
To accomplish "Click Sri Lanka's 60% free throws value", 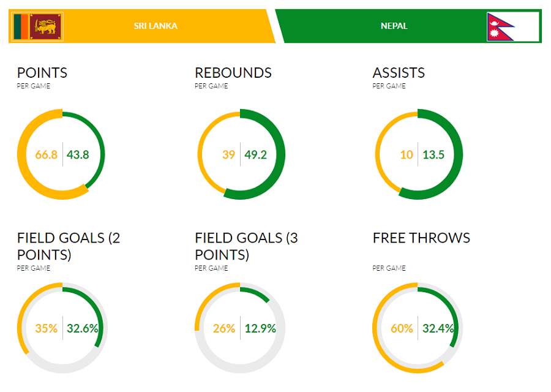I will point(402,329).
